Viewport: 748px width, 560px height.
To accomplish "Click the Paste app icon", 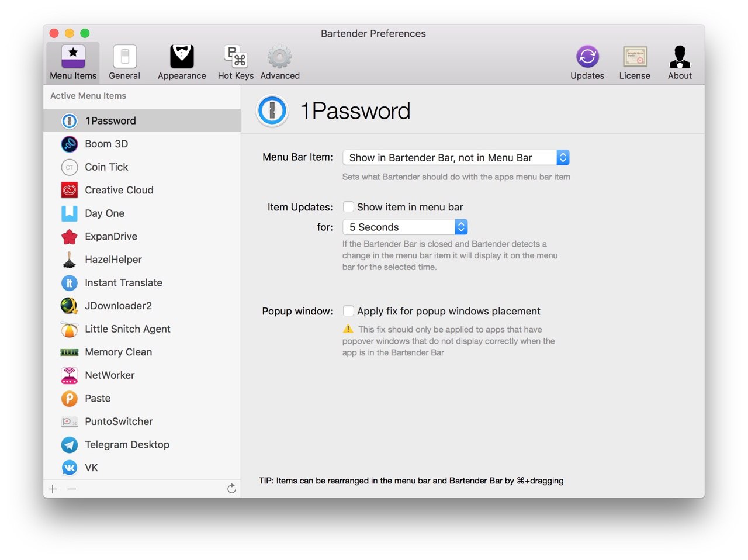I will click(70, 399).
